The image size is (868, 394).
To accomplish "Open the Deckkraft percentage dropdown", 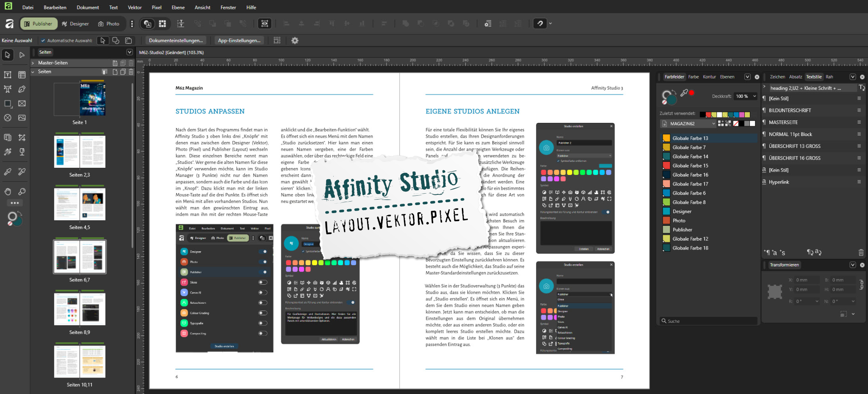I will 755,96.
